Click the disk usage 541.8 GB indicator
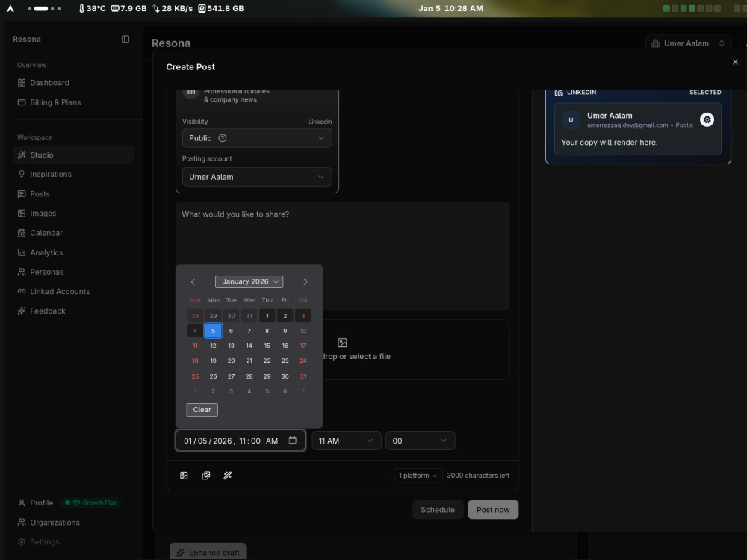This screenshot has height=560, width=747. click(221, 8)
